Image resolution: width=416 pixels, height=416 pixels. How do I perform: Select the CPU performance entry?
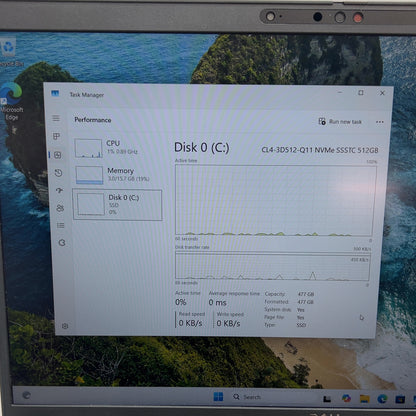pos(117,148)
